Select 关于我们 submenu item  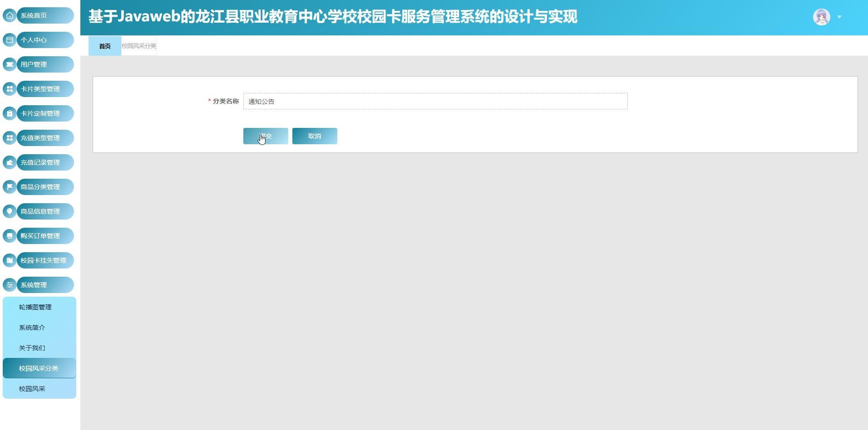(x=39, y=348)
